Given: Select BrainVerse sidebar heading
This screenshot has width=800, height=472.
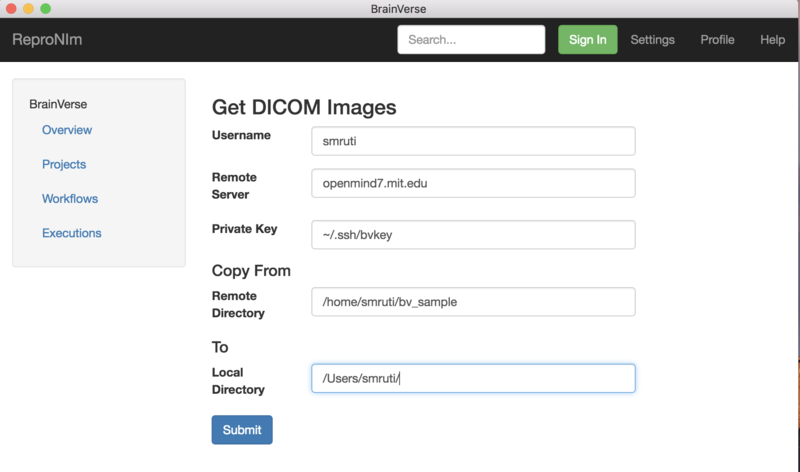Looking at the screenshot, I should coord(59,103).
